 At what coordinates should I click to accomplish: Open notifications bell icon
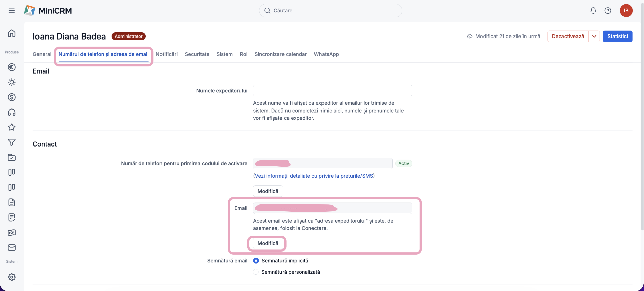593,11
